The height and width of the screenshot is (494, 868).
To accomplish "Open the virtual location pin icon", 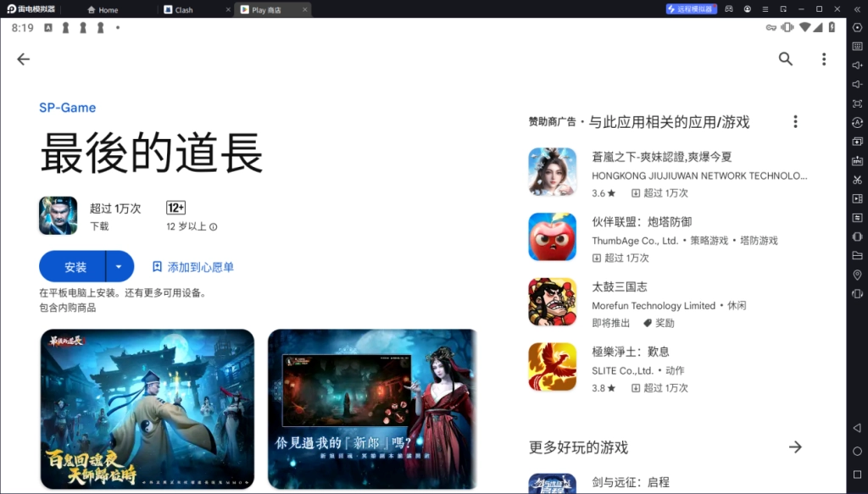I will (x=858, y=275).
